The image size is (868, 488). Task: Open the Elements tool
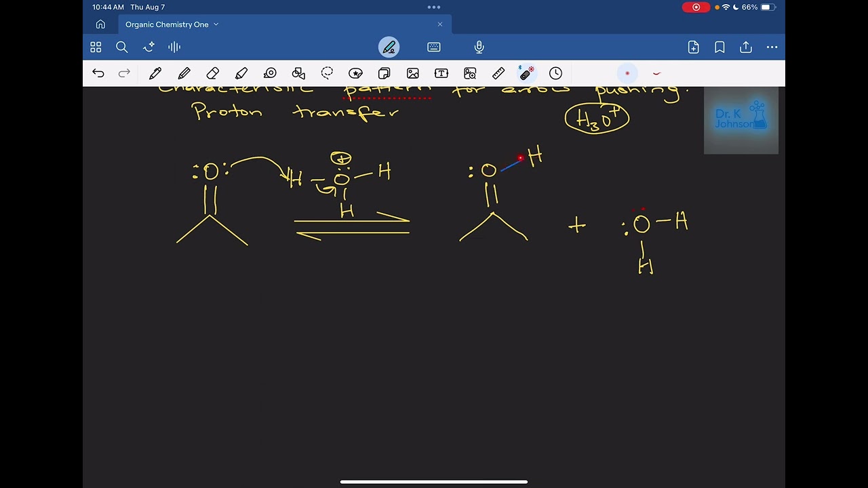384,73
